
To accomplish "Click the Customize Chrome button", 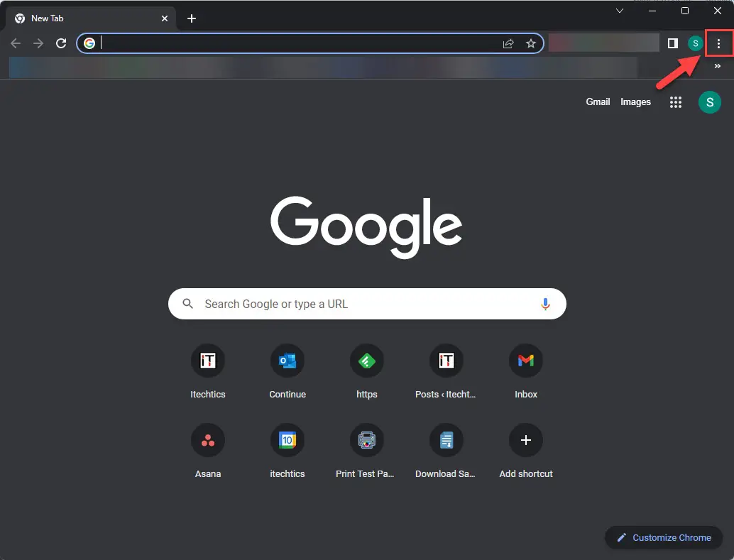I will 664,537.
